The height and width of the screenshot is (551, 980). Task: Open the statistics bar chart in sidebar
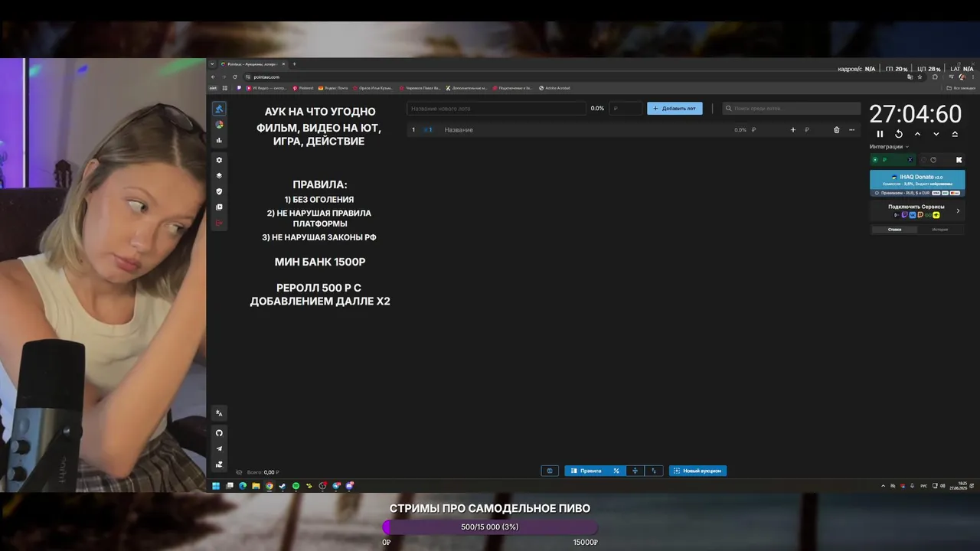219,140
